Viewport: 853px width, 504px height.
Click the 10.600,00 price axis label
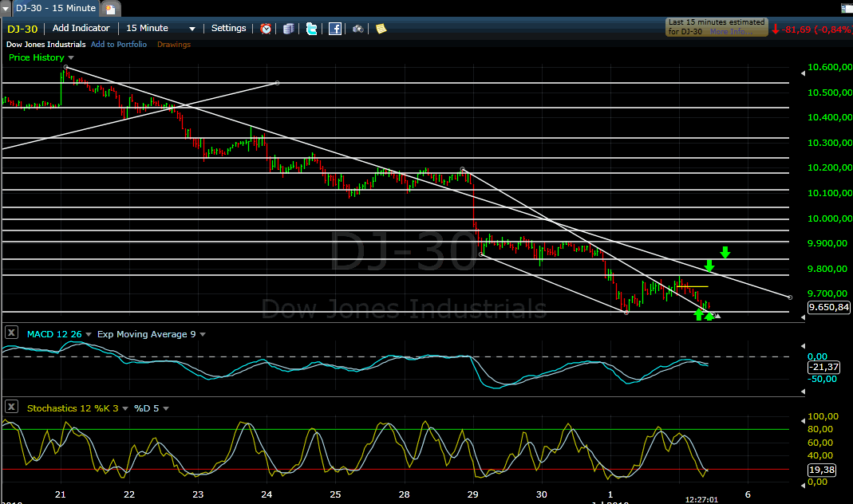830,68
